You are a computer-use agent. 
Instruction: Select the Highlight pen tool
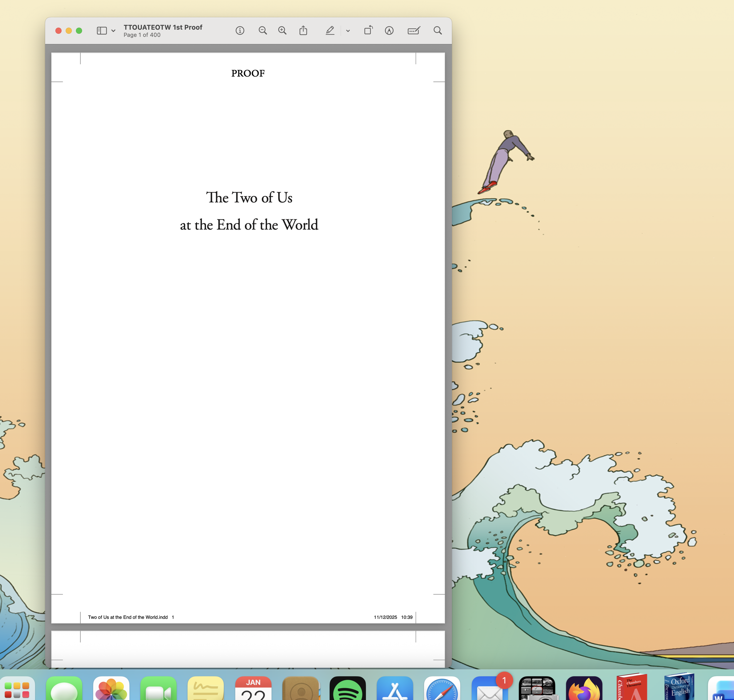pos(330,31)
